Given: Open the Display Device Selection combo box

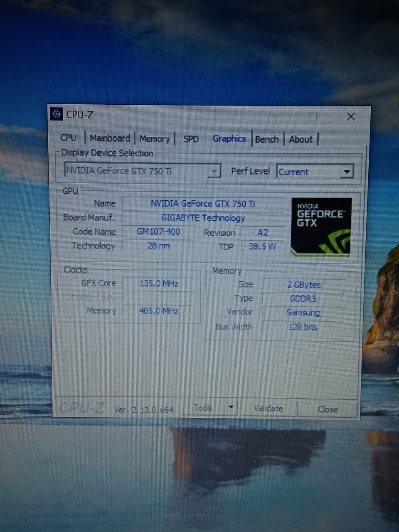Looking at the screenshot, I should tap(137, 170).
